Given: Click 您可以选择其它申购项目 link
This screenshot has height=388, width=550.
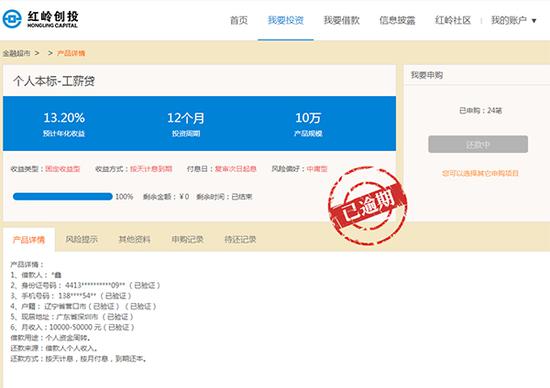Looking at the screenshot, I should click(480, 173).
